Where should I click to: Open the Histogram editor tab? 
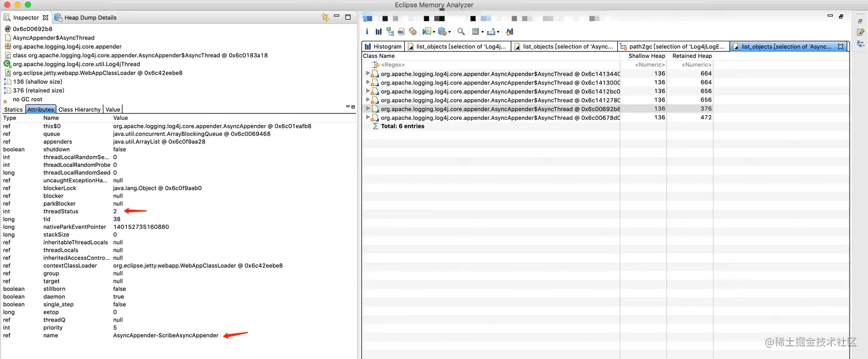point(383,46)
